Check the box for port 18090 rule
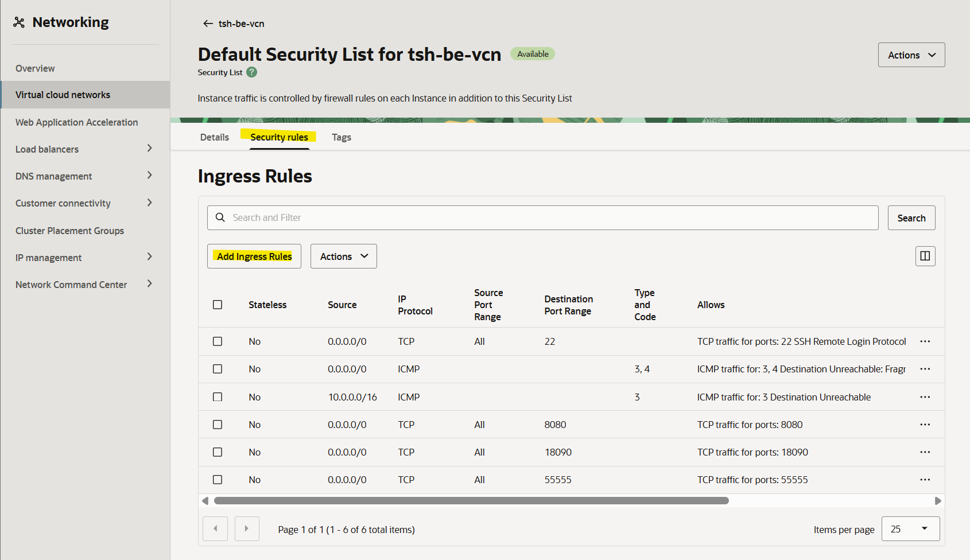Viewport: 970px width, 560px height. coord(218,452)
